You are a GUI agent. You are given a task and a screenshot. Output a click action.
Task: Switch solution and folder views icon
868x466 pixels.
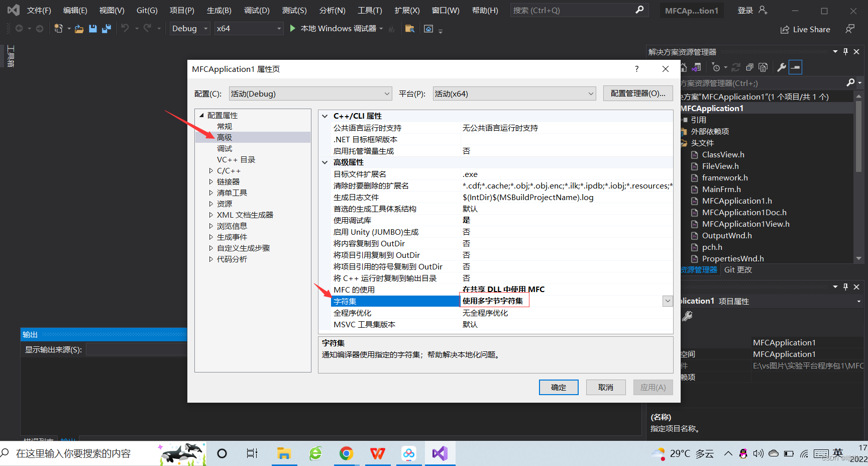[696, 67]
